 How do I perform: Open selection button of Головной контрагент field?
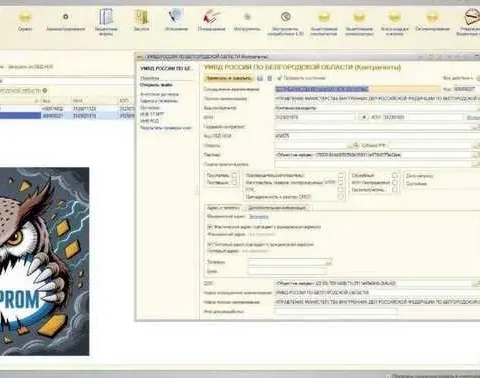(x=476, y=127)
